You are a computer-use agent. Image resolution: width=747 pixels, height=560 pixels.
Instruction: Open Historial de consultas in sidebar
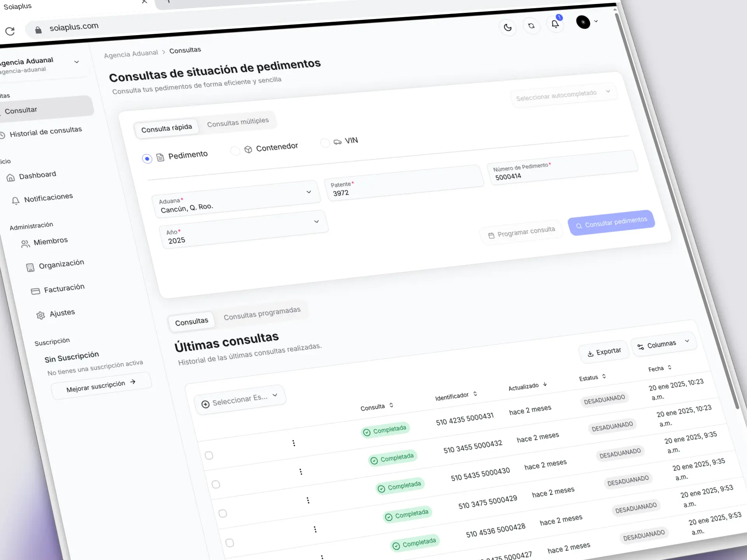41,132
